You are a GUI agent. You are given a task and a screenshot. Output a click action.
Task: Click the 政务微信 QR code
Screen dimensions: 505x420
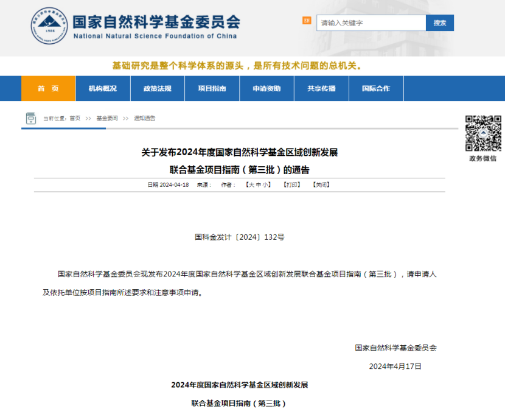483,133
